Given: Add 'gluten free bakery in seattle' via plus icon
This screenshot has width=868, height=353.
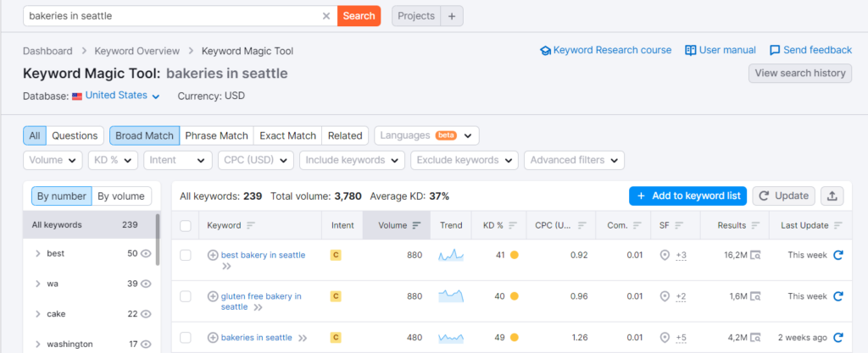Looking at the screenshot, I should pyautogui.click(x=213, y=296).
